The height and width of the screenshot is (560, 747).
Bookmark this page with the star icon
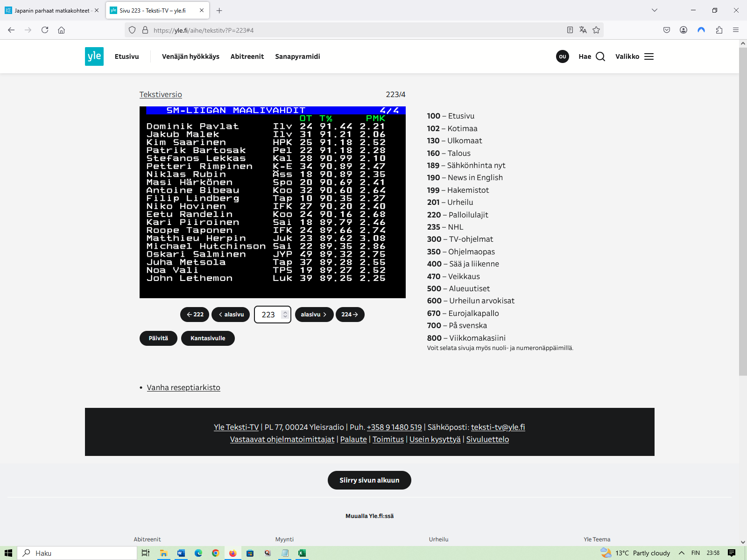pyautogui.click(x=596, y=30)
